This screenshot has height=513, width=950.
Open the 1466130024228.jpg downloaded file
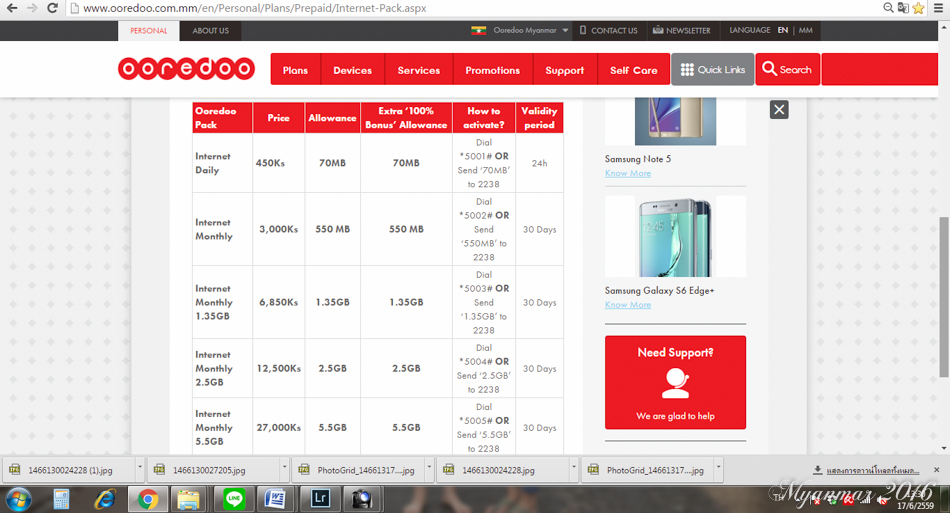click(498, 470)
